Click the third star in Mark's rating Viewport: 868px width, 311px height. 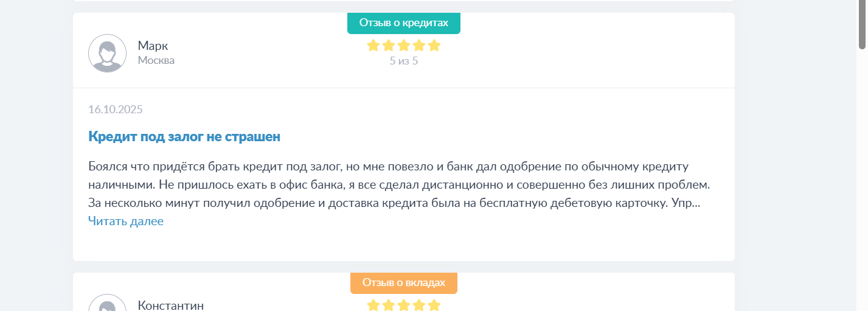[404, 46]
